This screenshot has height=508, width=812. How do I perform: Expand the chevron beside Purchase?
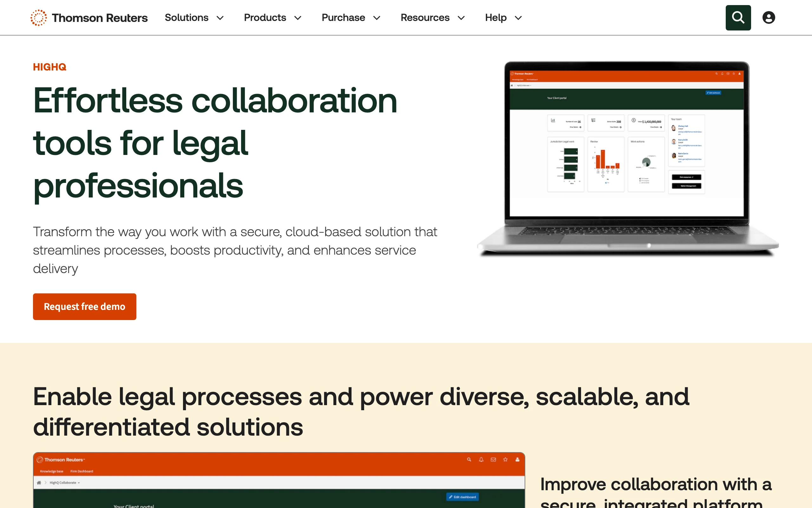pyautogui.click(x=377, y=18)
